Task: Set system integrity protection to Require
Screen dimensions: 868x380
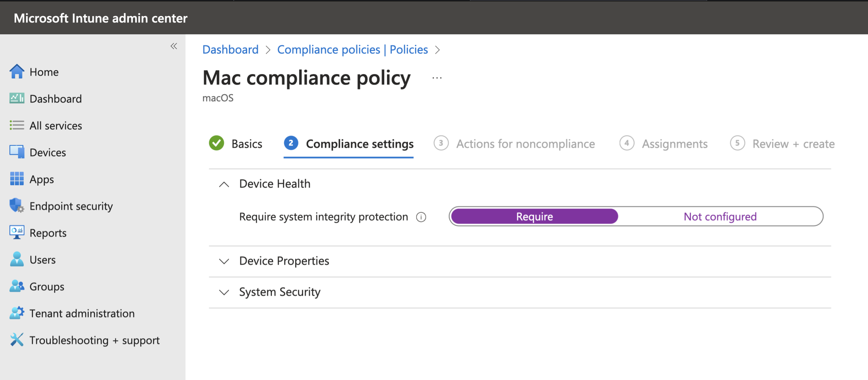Action: tap(534, 216)
